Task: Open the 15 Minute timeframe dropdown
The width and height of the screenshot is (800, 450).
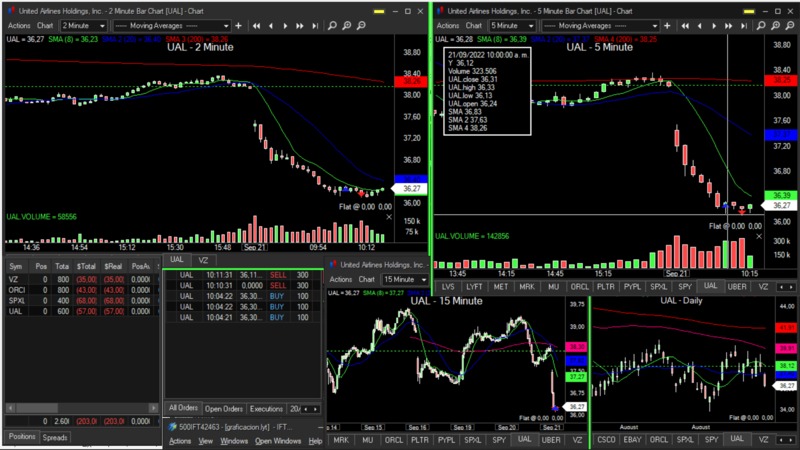Action: click(x=404, y=279)
